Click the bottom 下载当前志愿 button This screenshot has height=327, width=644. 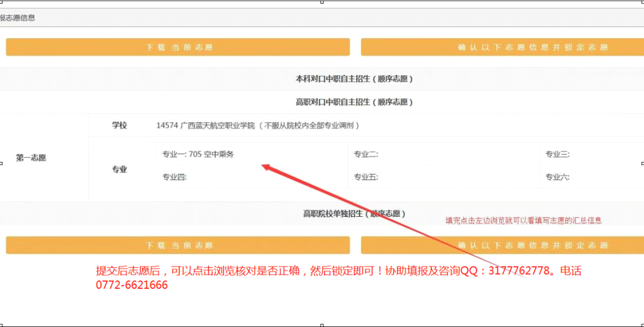pos(178,245)
